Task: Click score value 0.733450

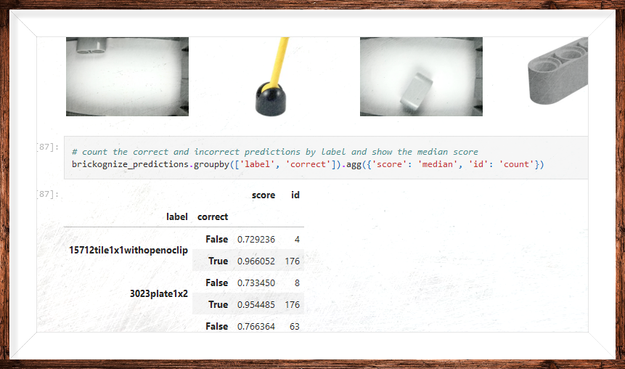Action: pyautogui.click(x=256, y=283)
